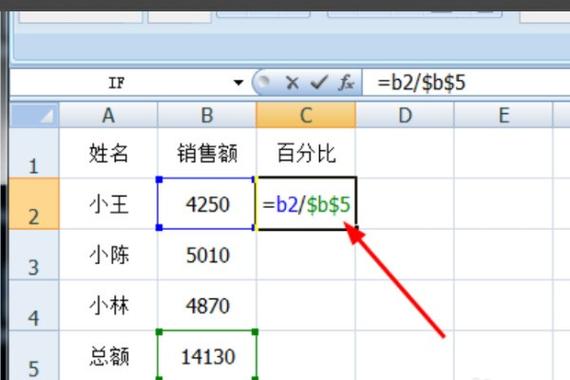Click cell with value 4870
The width and height of the screenshot is (570, 380).
pyautogui.click(x=207, y=305)
